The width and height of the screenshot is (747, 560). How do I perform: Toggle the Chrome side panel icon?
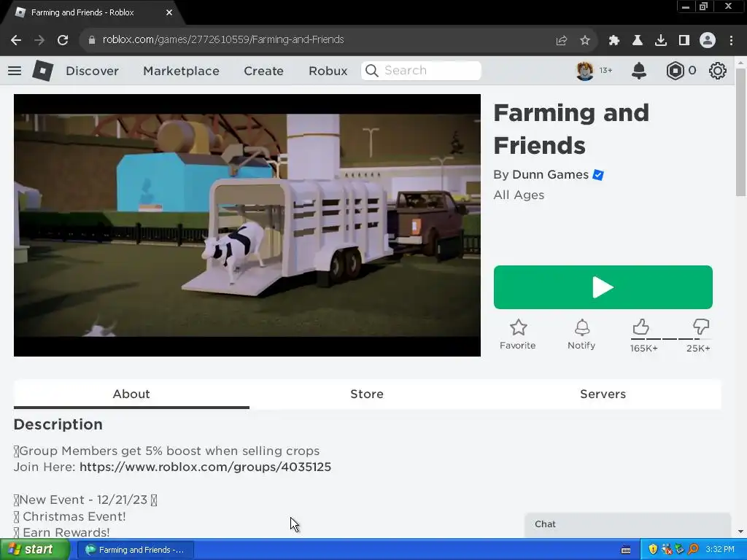[684, 40]
